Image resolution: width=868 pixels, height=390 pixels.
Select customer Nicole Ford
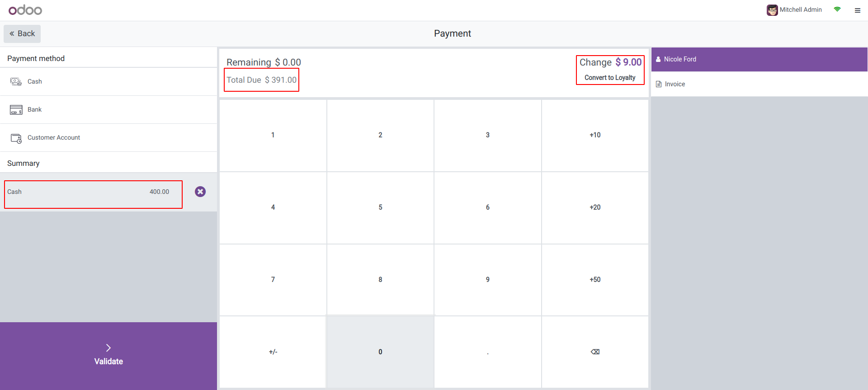tap(680, 59)
